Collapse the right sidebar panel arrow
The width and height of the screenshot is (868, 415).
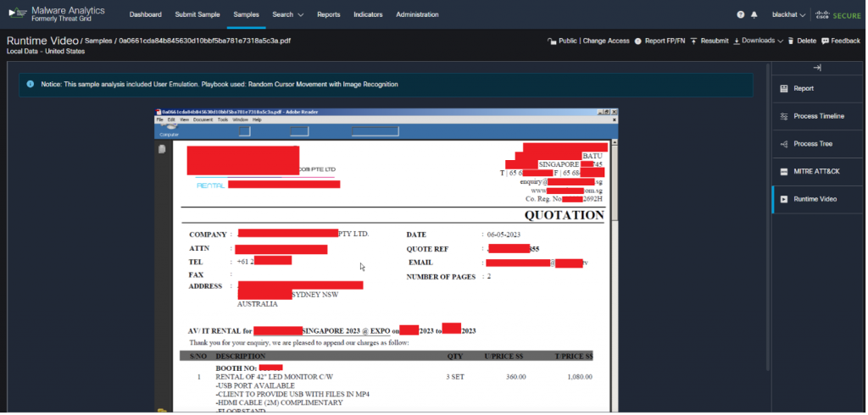(x=817, y=68)
